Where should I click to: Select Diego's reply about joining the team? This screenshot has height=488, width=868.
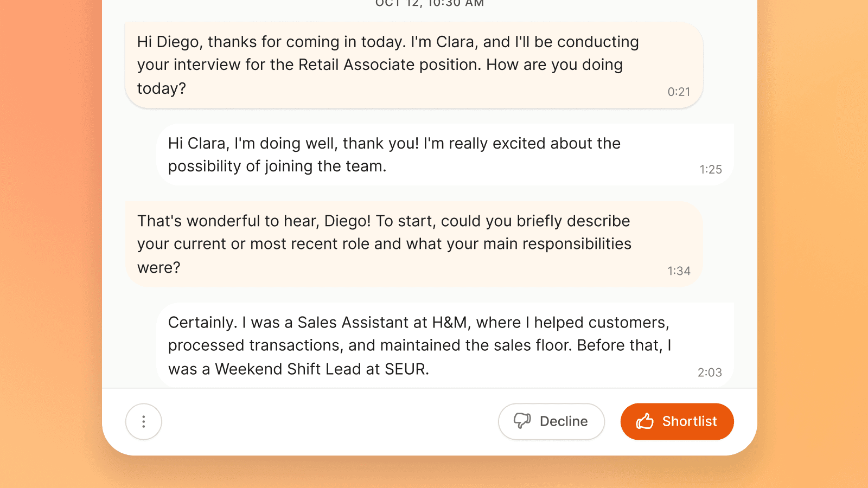click(445, 155)
